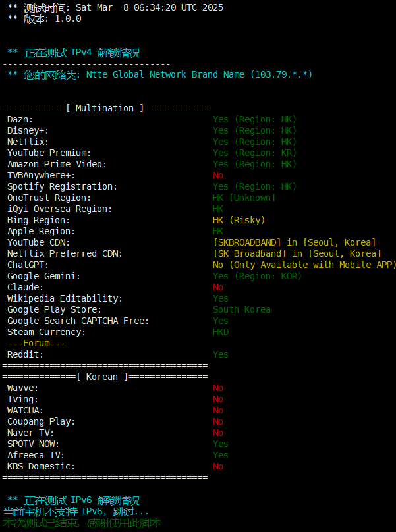Click '[SKBROADBAND] in [Seoul, Korea]' value

pyautogui.click(x=295, y=242)
